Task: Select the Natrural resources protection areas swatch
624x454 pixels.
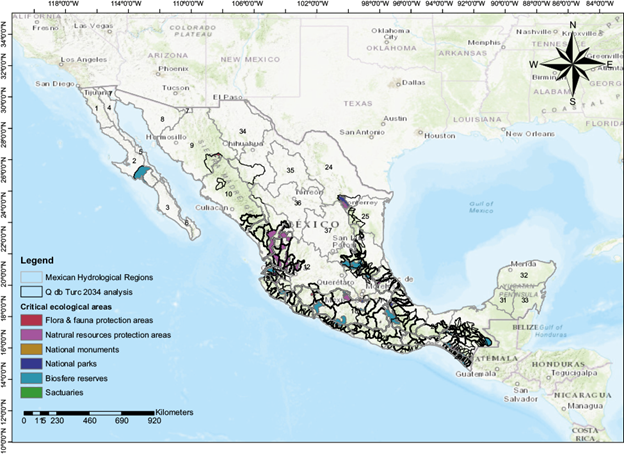Action: [33, 334]
